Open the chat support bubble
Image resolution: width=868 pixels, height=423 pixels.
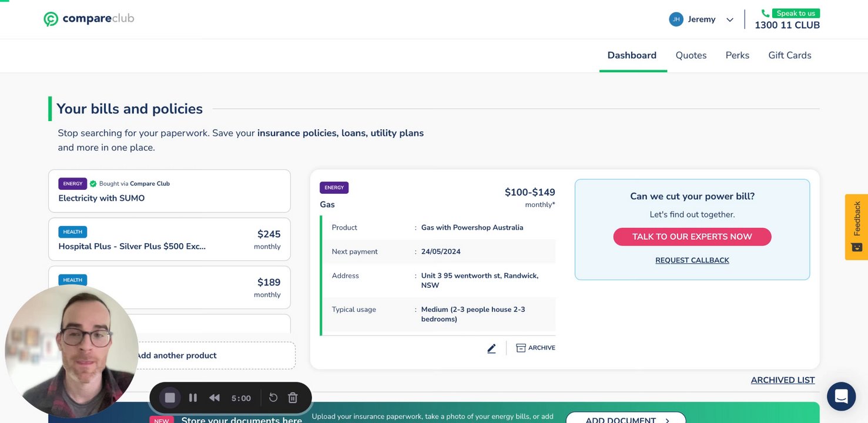(x=841, y=396)
